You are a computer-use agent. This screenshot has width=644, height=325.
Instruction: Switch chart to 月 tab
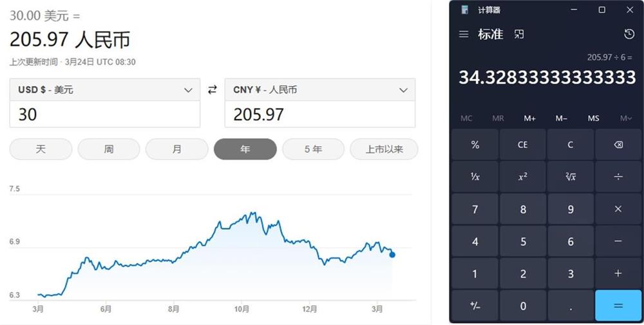coord(177,149)
